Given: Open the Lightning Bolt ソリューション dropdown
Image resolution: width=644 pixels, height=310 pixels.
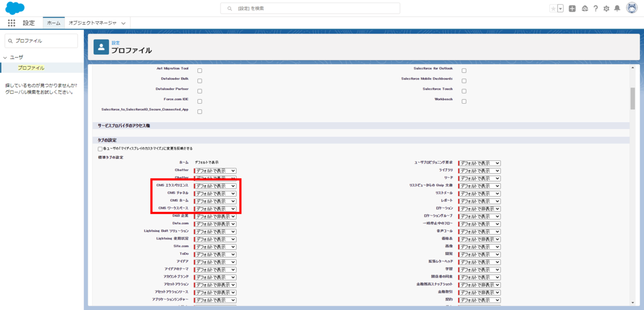Looking at the screenshot, I should [x=215, y=231].
